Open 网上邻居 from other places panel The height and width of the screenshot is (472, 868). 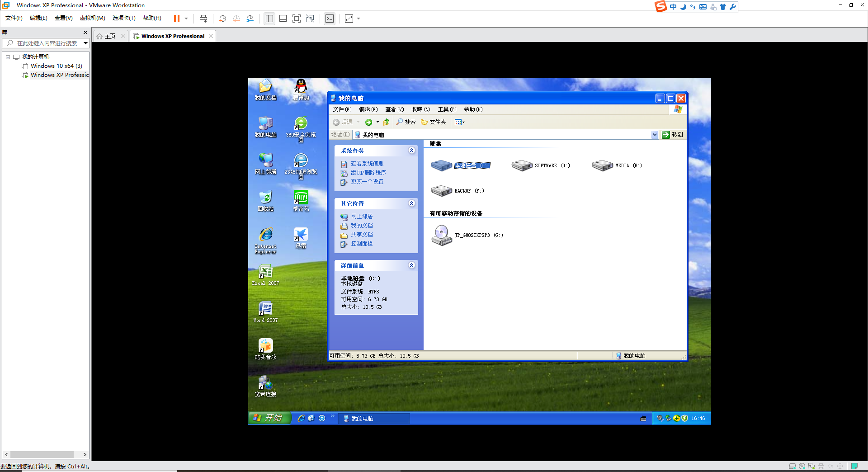(362, 217)
